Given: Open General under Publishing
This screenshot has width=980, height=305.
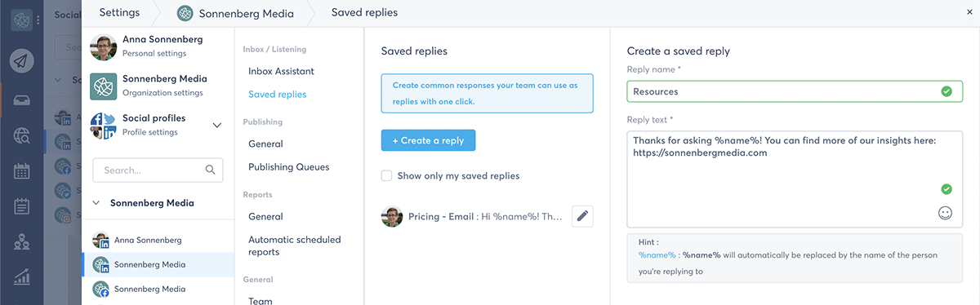Looking at the screenshot, I should [265, 144].
